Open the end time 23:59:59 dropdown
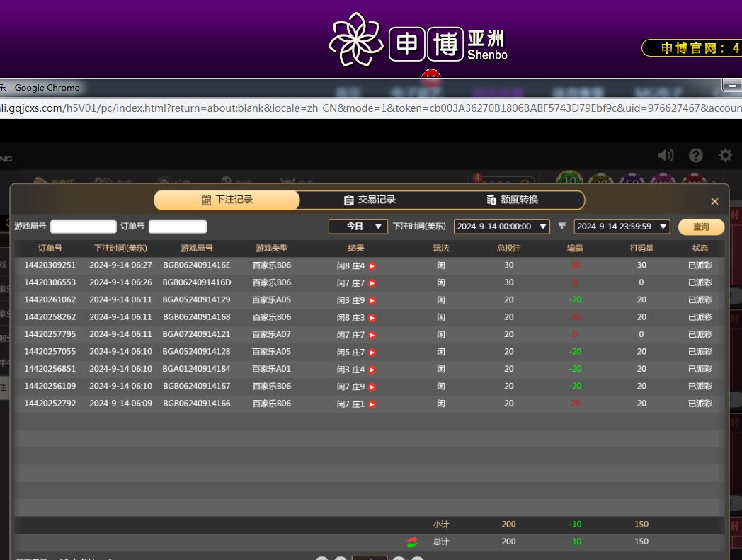The height and width of the screenshot is (560, 742). tap(622, 227)
